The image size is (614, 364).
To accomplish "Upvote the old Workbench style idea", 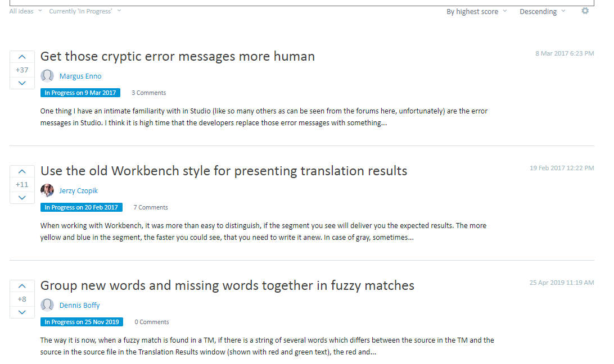I will (22, 172).
